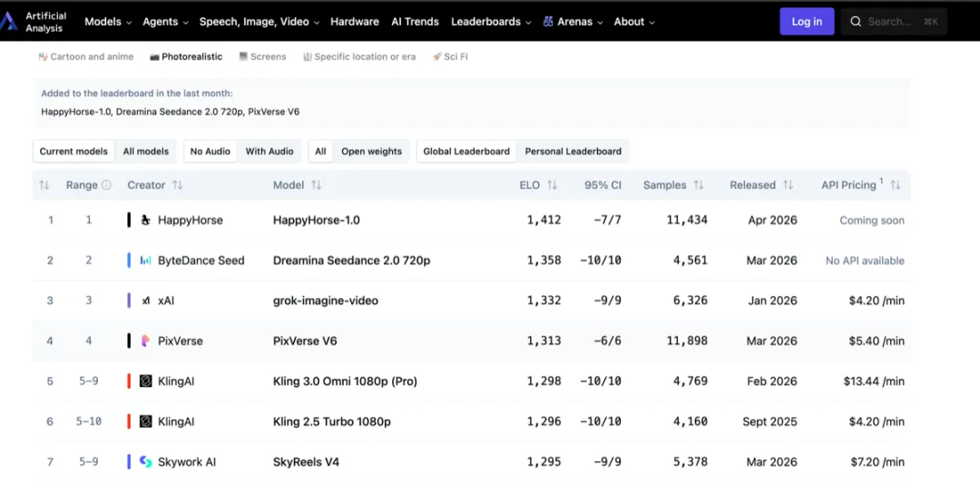Click the Artificial Analysis logo icon
The width and height of the screenshot is (980, 494).
pyautogui.click(x=9, y=22)
